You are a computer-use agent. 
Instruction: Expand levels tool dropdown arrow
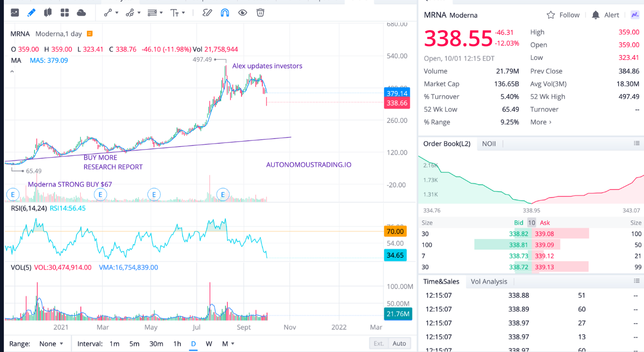tap(161, 13)
